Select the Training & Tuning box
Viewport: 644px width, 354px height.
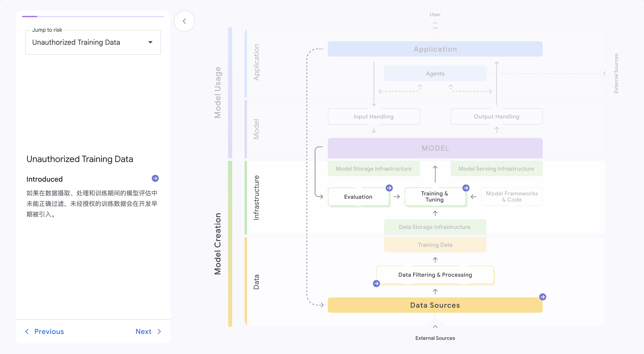(x=434, y=197)
